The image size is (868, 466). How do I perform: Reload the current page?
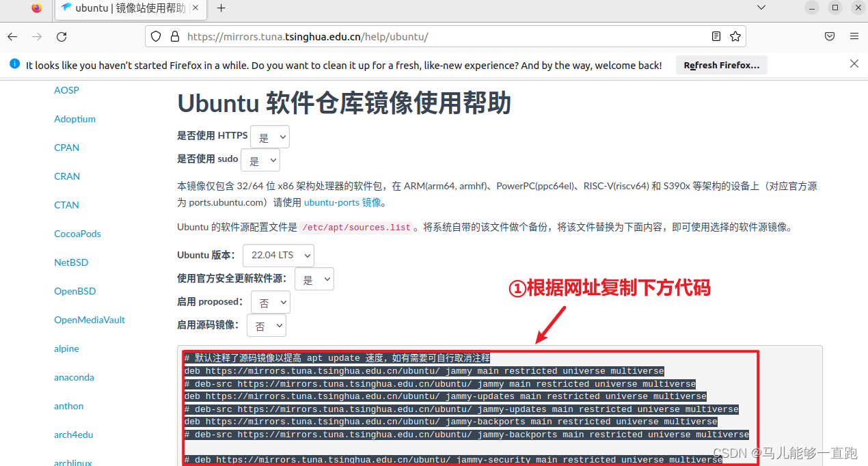pyautogui.click(x=62, y=36)
